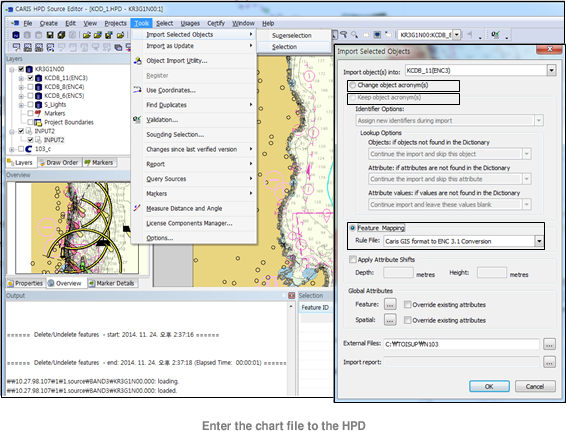Choose Superselection from the import submenu
566x431 pixels.
point(294,35)
